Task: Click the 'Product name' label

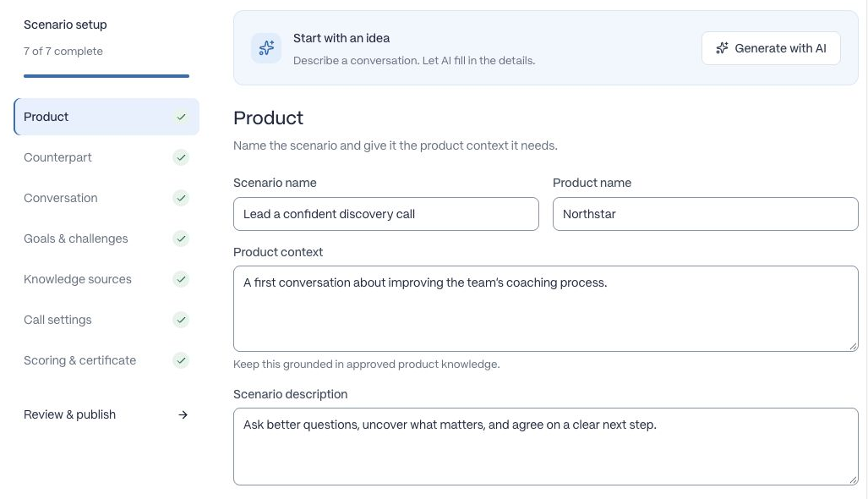Action: pyautogui.click(x=592, y=183)
